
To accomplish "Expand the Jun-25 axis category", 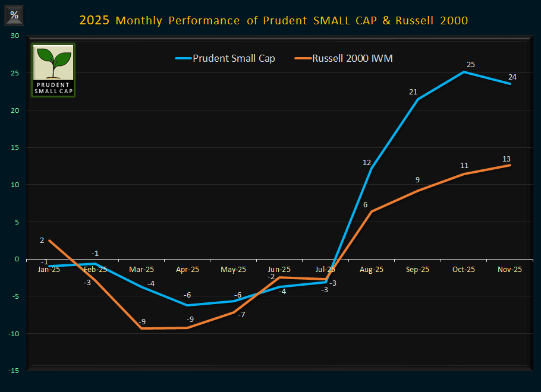I will point(279,269).
